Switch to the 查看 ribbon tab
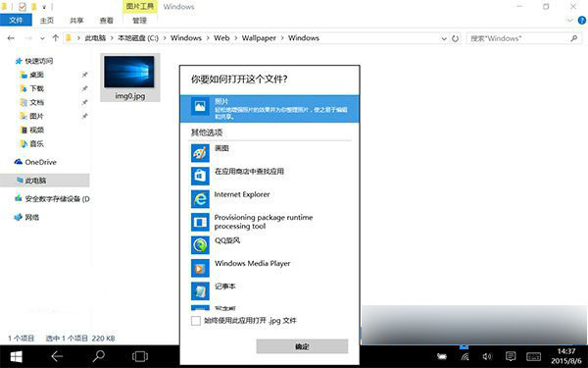The image size is (588, 368). tap(106, 21)
